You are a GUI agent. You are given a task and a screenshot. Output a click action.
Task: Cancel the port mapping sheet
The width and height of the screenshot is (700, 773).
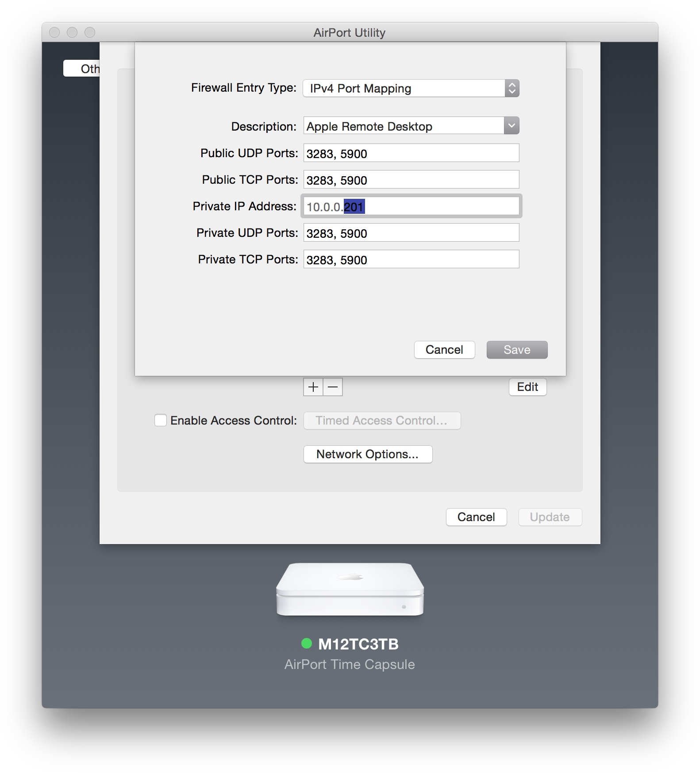[444, 350]
